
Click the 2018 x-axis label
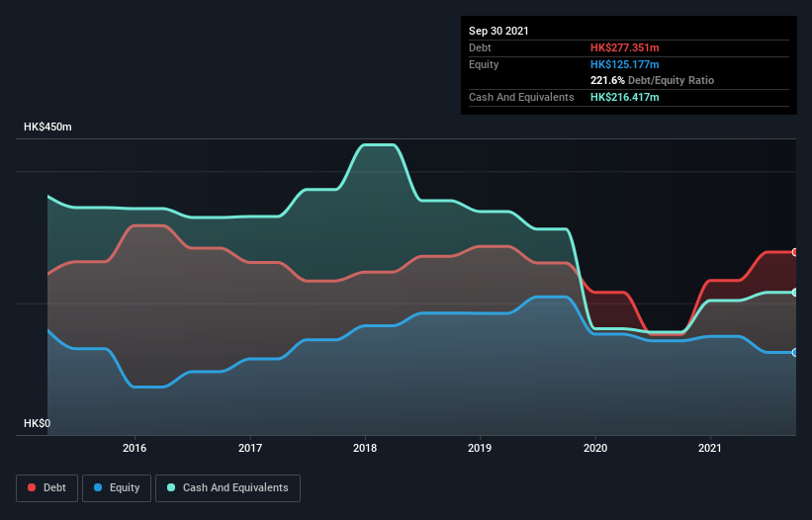[365, 448]
